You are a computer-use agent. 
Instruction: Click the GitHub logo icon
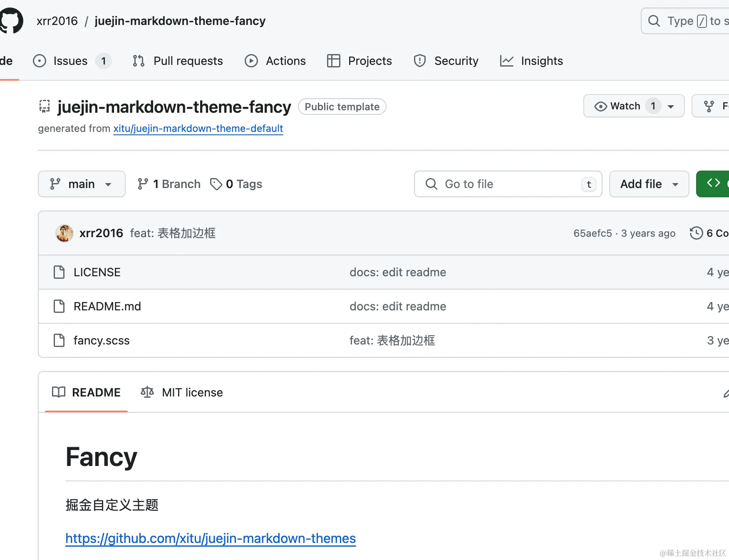pos(11,20)
